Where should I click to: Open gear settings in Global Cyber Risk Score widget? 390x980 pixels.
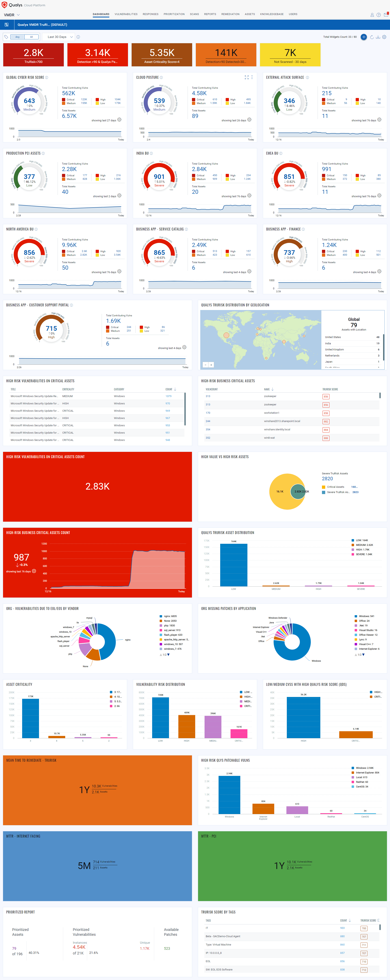pos(119,120)
